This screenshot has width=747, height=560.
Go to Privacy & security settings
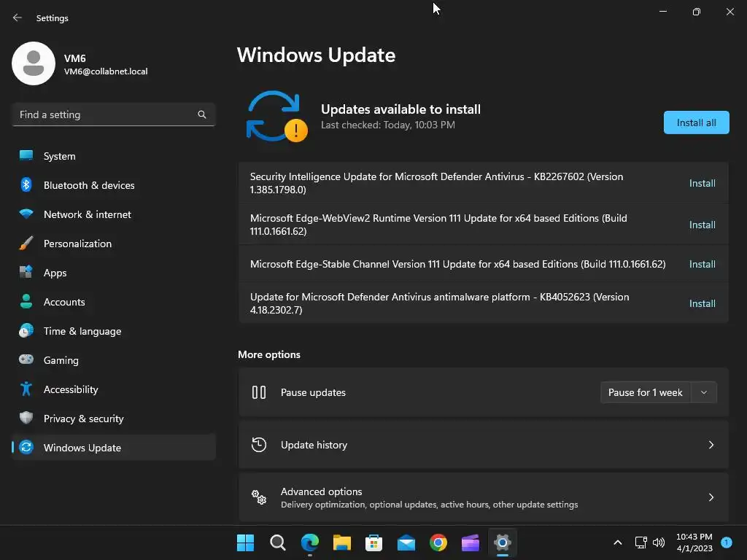click(x=114, y=418)
